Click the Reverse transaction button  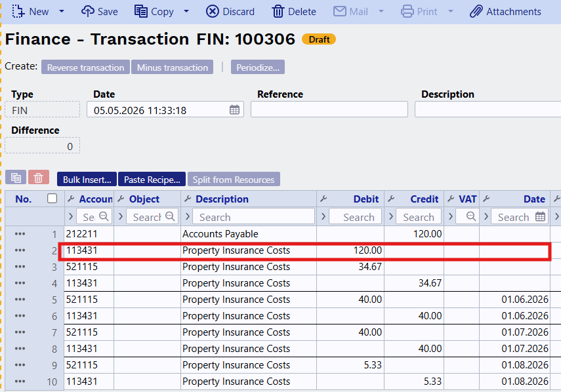[85, 67]
